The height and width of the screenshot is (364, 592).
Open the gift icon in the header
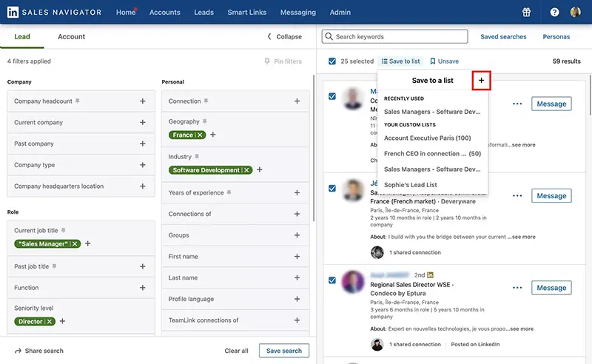tap(526, 12)
